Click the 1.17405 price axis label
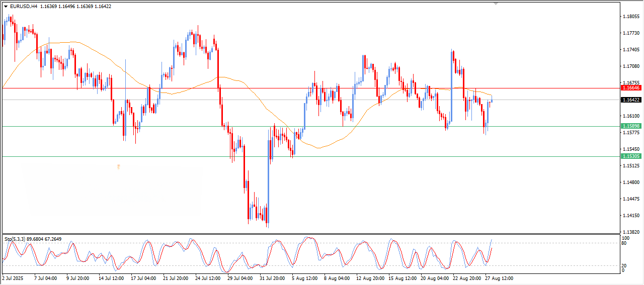 point(631,50)
